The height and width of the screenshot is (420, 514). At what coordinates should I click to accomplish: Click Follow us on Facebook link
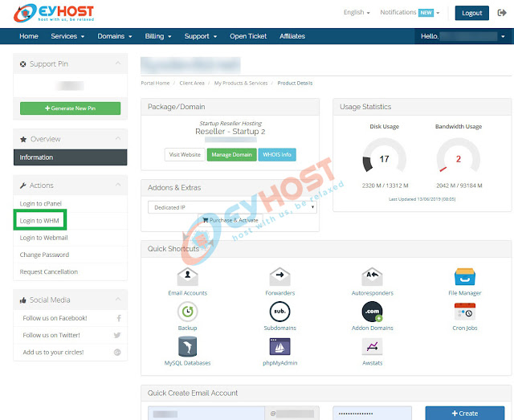point(55,318)
